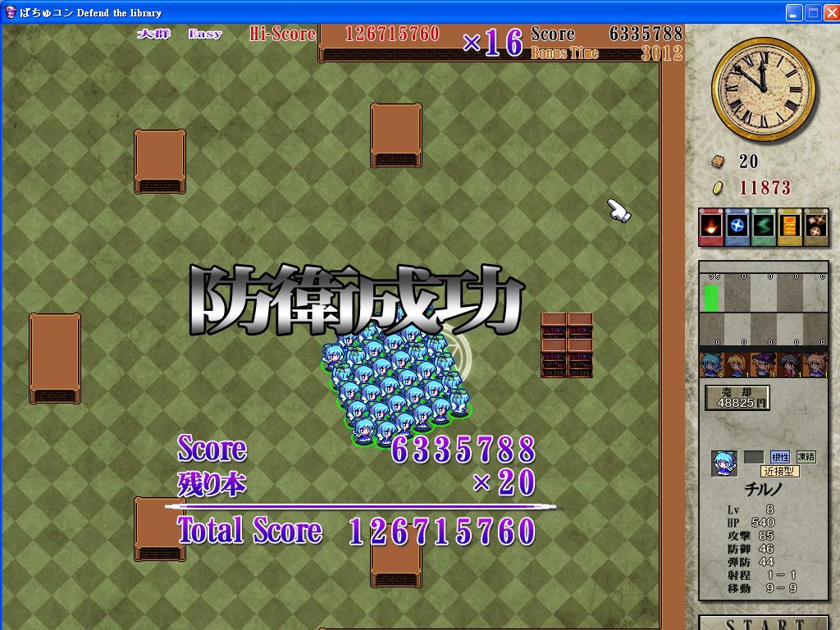Choose the black-haired Reimu unit portrait
The height and width of the screenshot is (630, 840).
pos(790,365)
